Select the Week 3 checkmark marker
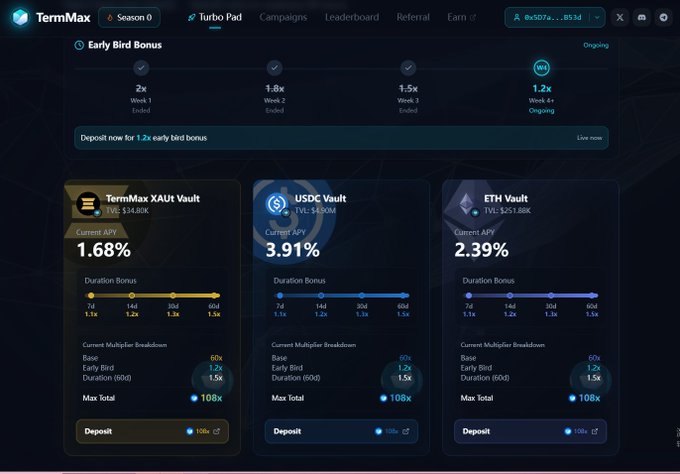The width and height of the screenshot is (680, 474). pos(408,68)
